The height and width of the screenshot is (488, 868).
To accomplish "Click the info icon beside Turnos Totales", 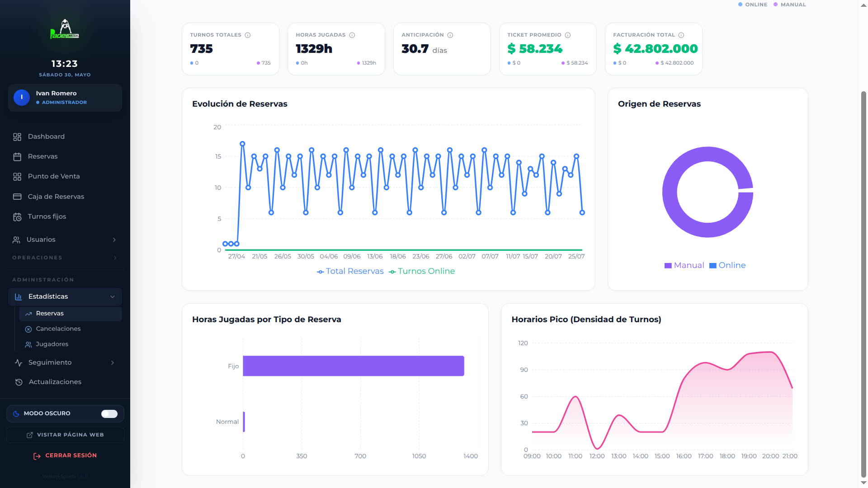I will click(x=248, y=35).
